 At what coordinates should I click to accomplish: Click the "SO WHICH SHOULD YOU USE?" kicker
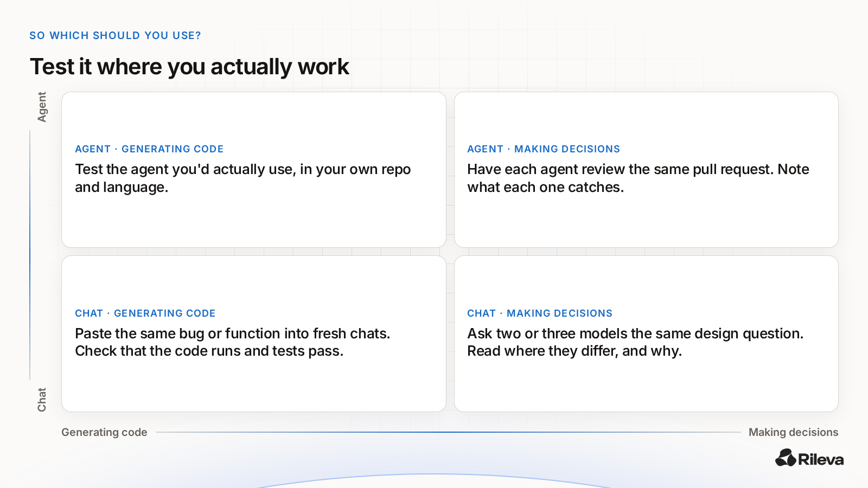point(115,36)
